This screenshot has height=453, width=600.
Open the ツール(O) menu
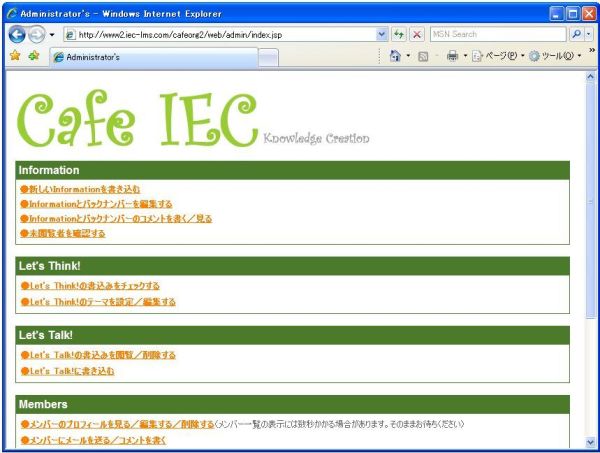pyautogui.click(x=555, y=56)
